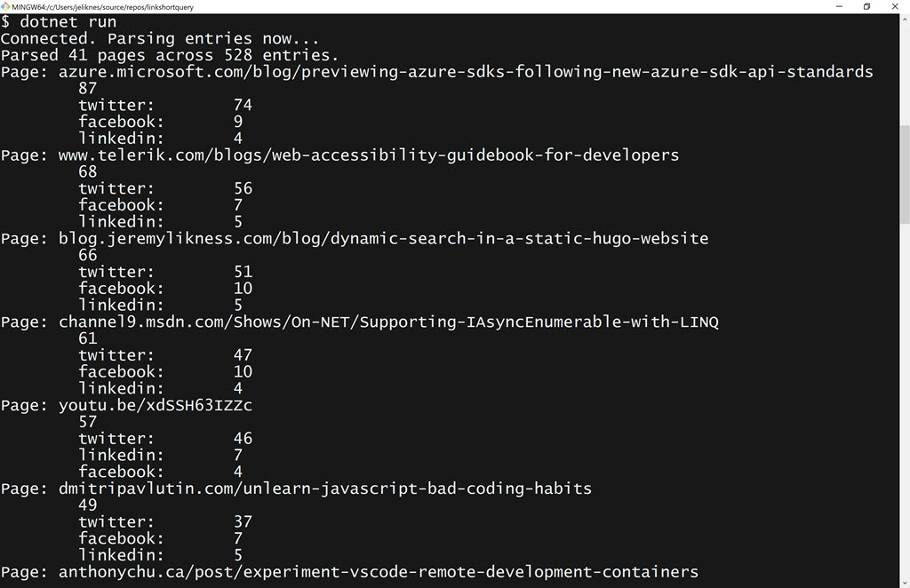The image size is (910, 588).
Task: Click the "Parsed 41 pages across 528 entries" line
Action: point(170,55)
